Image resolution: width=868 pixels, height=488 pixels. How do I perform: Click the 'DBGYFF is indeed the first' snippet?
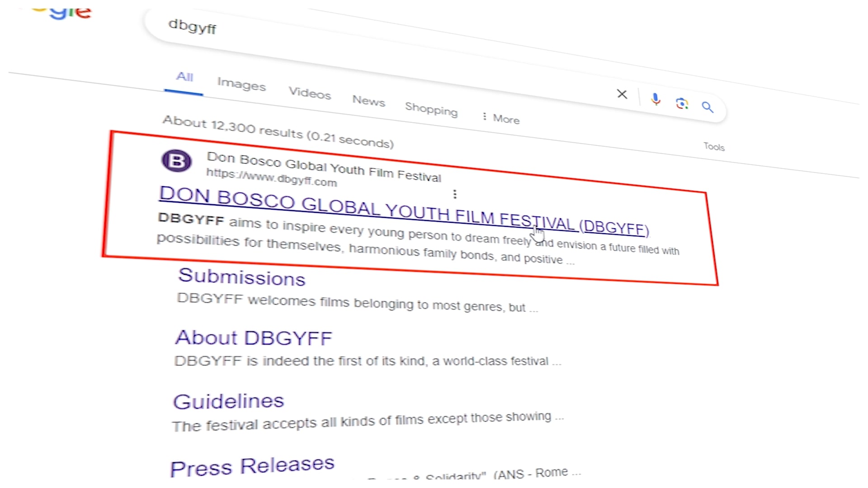tap(368, 361)
